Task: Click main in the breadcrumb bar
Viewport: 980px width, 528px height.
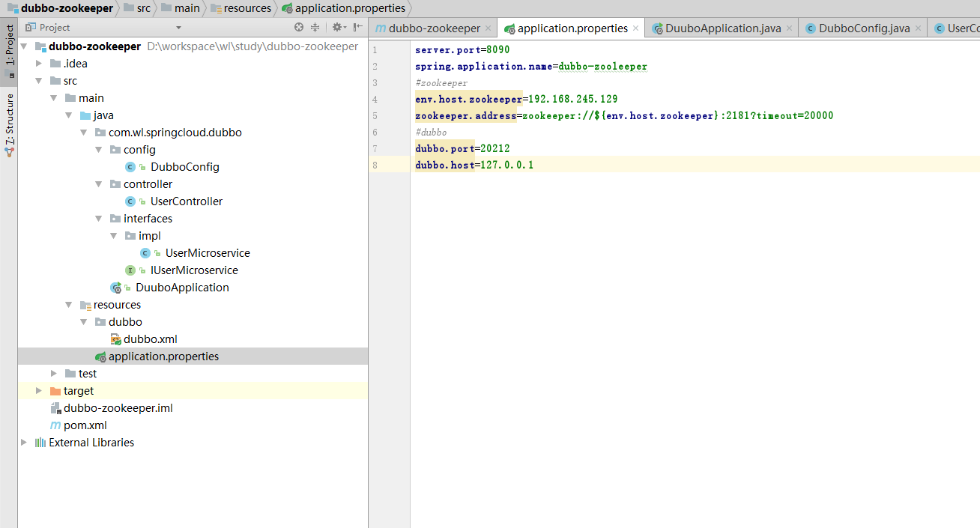Action: click(x=187, y=8)
